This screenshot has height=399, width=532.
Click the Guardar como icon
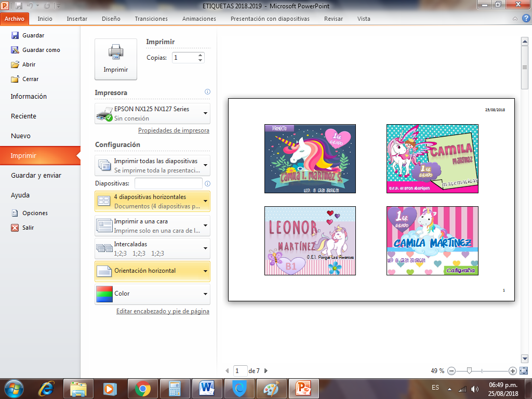15,50
